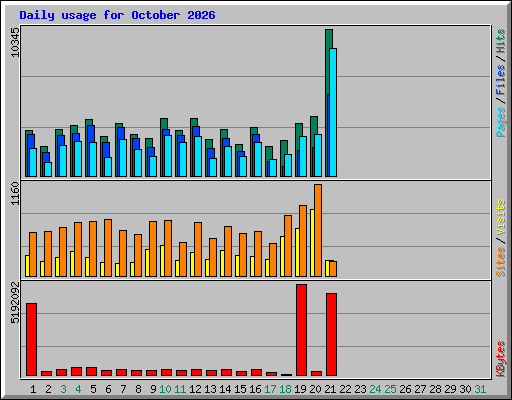Image resolution: width=512 pixels, height=400 pixels.
Task: Click day label 17 on the x-axis
Action: [x=270, y=389]
